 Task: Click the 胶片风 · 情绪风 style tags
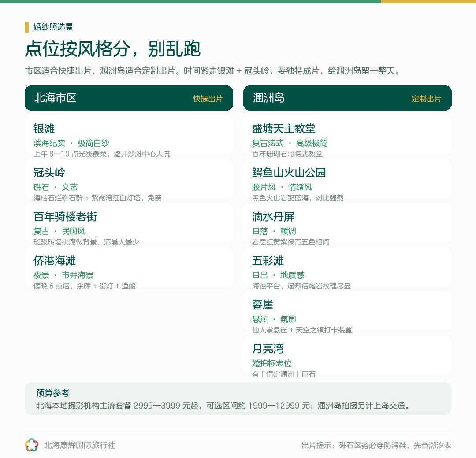[x=282, y=187]
